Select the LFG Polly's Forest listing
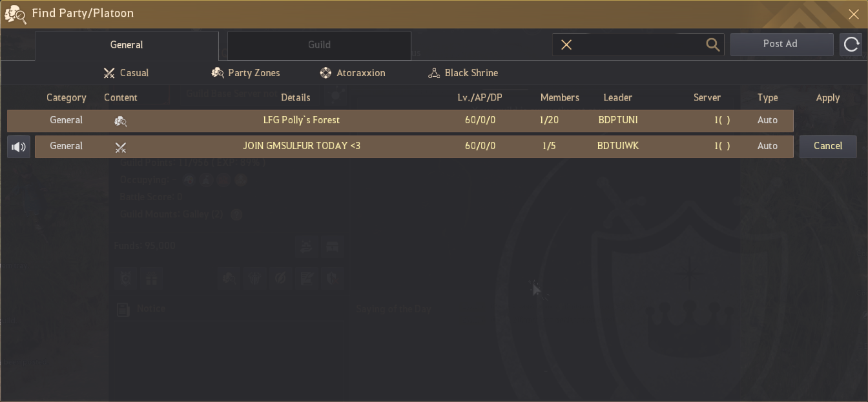 (301, 121)
